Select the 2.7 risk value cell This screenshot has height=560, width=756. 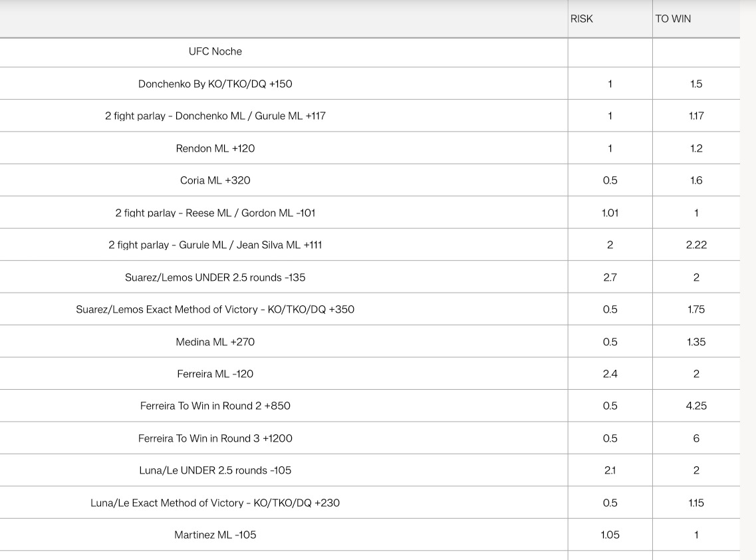[610, 277]
